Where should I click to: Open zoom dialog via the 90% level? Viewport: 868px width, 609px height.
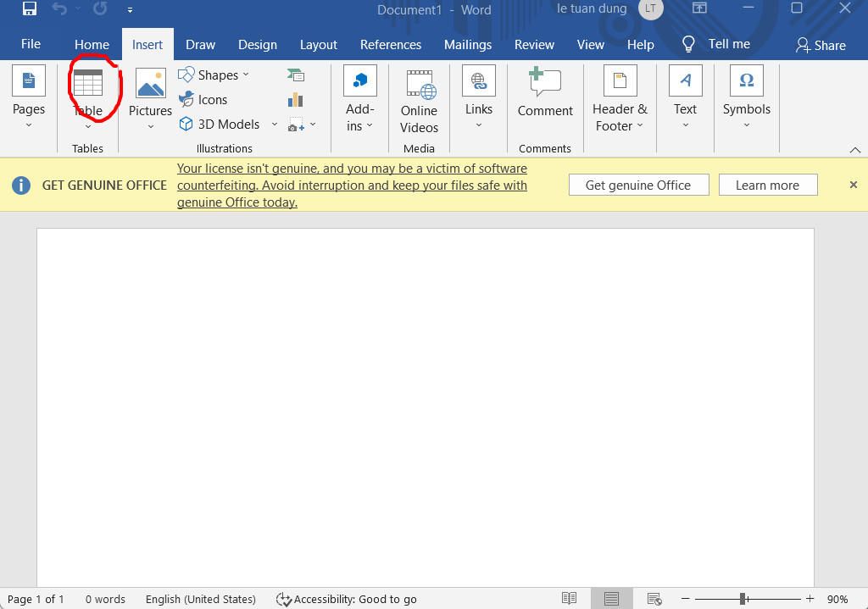click(837, 599)
